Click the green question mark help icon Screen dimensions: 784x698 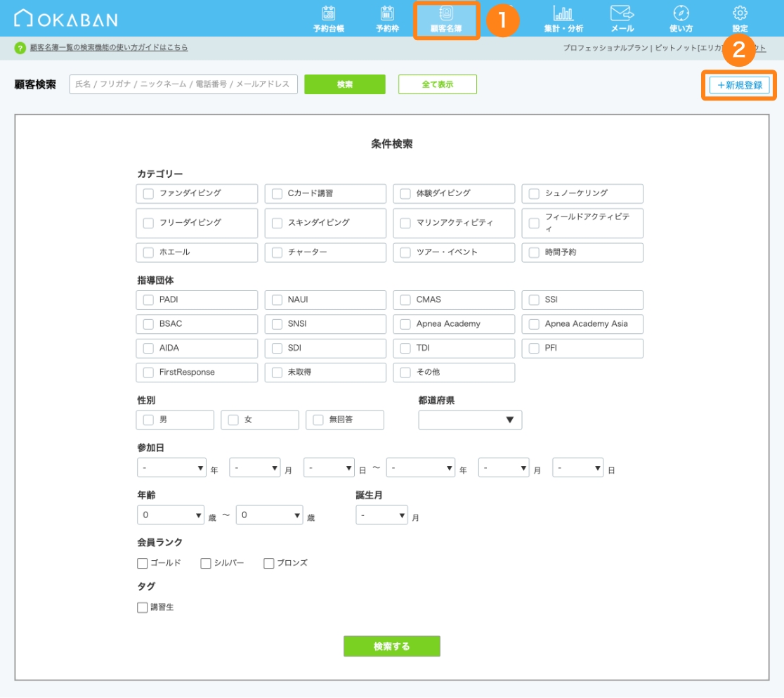(20, 48)
